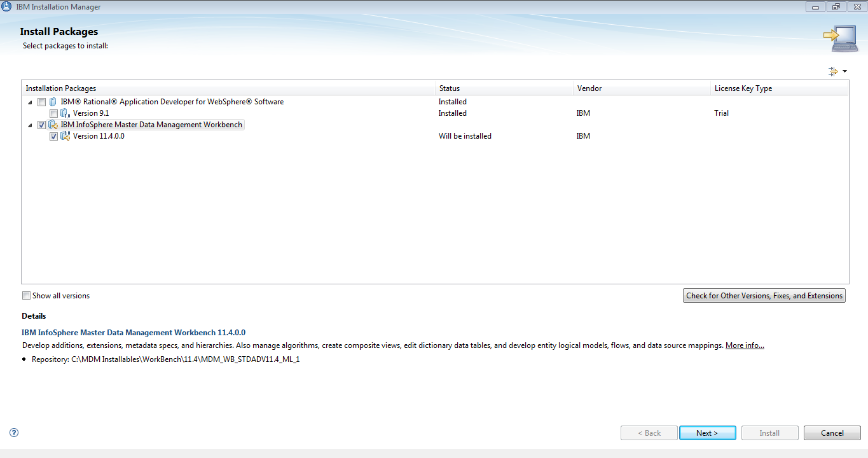The width and height of the screenshot is (868, 458).
Task: Open the More info... link
Action: point(745,345)
